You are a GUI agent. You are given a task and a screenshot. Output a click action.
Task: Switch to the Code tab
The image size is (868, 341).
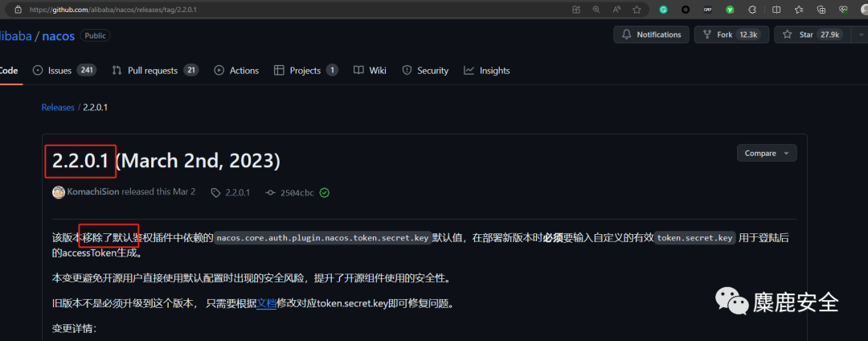(x=9, y=71)
